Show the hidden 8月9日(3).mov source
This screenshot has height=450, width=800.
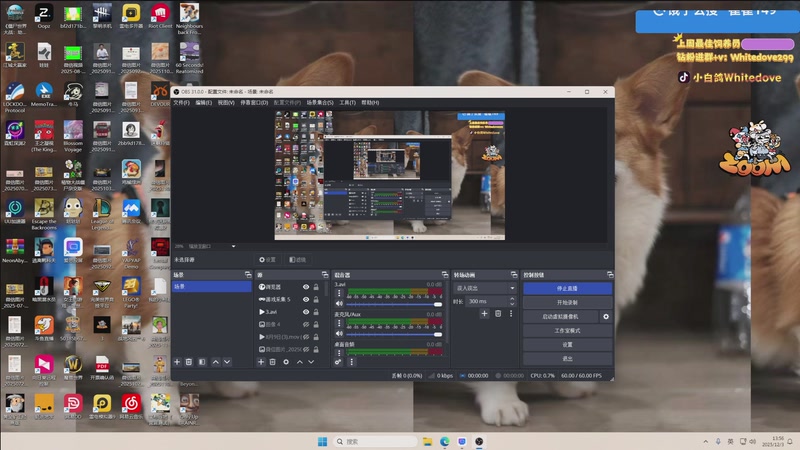(x=306, y=337)
